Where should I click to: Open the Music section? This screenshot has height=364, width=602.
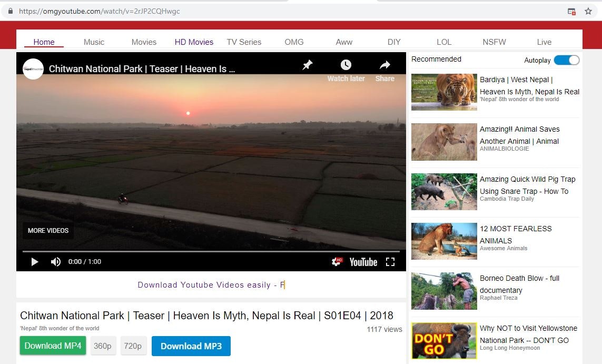(94, 42)
